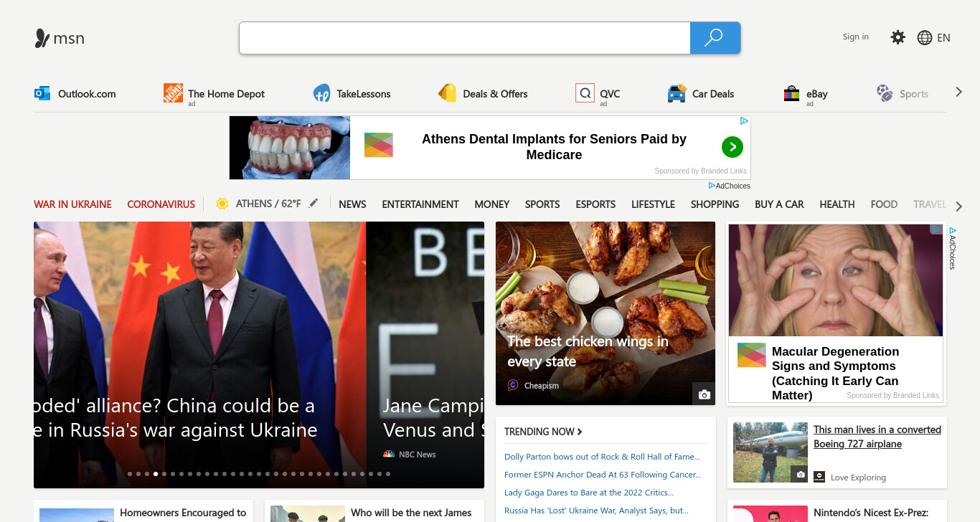Click the blue search magnifier button
Viewport: 980px width, 522px height.
(715, 38)
